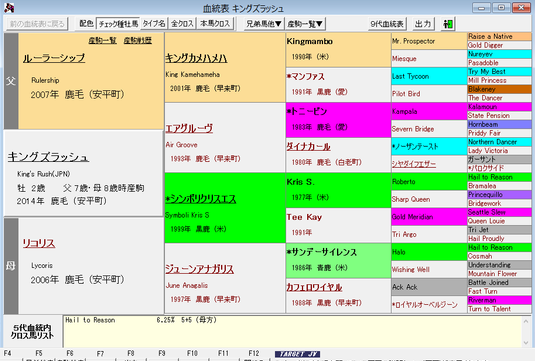This screenshot has height=361, width=535.
Task: Open the キングカメハメハ pedigree link
Action: 196,58
